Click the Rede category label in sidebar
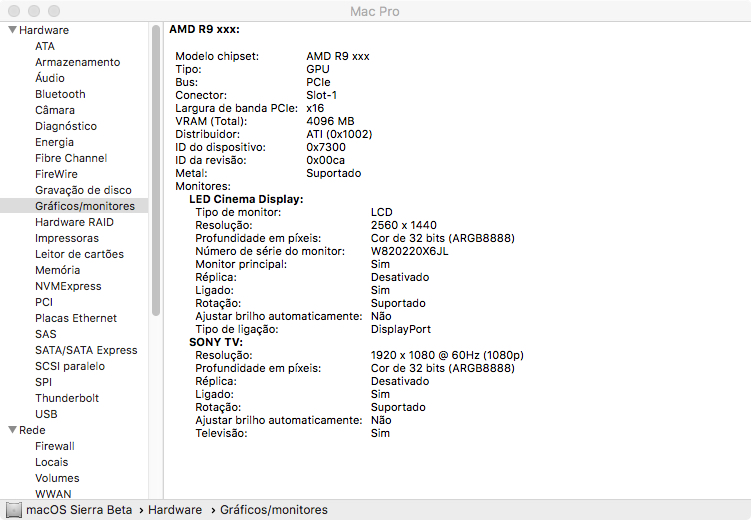 [x=32, y=430]
